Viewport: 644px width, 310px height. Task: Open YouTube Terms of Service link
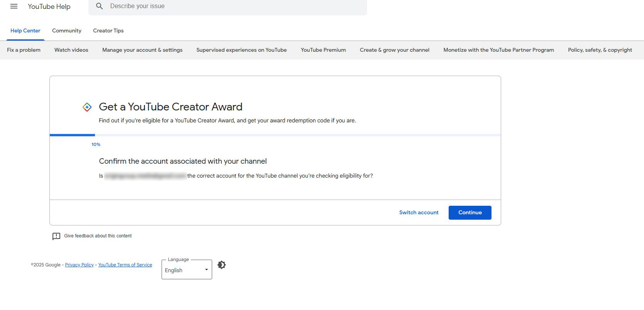[125, 265]
